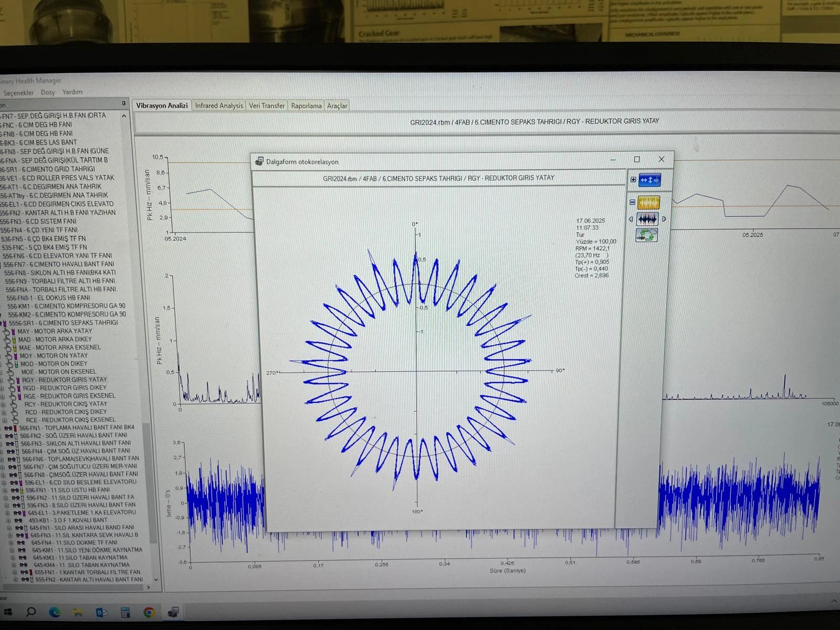Image resolution: width=840 pixels, height=630 pixels.
Task: Select MOD - MOTOR ON DIKEY measurement point
Action: click(x=54, y=363)
